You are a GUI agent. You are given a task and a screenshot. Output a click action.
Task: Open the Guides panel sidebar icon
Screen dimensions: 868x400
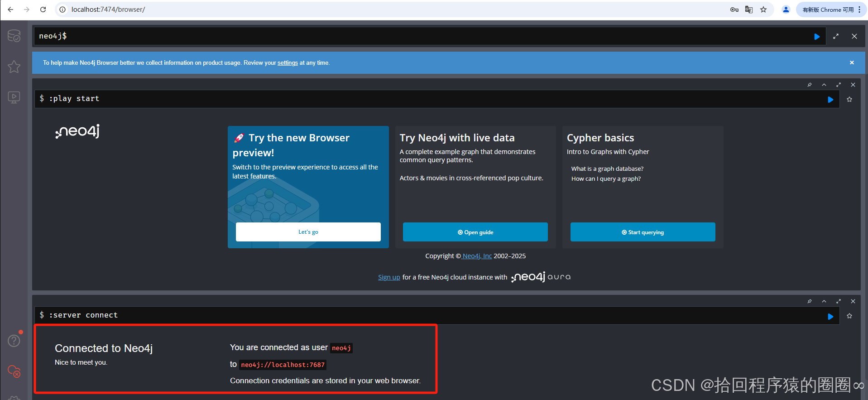tap(14, 97)
